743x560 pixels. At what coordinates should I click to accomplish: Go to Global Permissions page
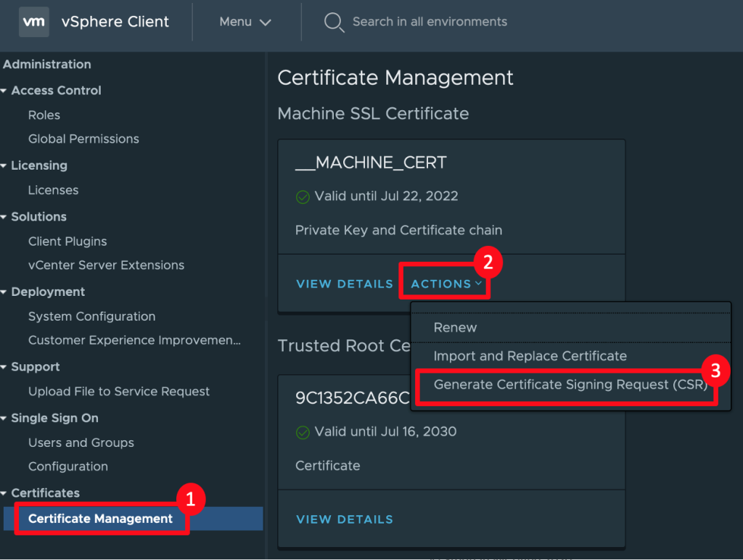(83, 139)
